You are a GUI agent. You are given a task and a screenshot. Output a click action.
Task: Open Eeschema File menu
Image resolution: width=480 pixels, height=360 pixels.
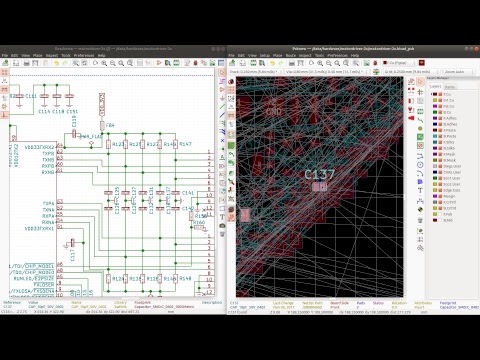point(5,55)
